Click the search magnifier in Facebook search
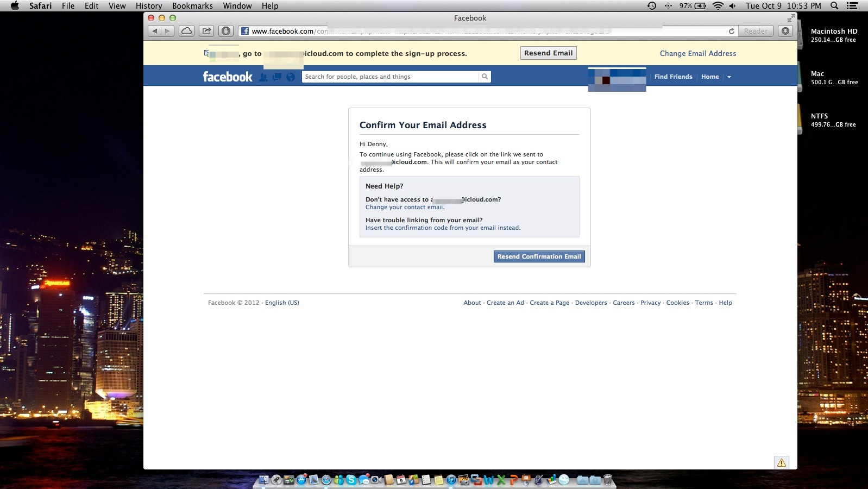Screen dimensions: 868x489 coord(485,77)
